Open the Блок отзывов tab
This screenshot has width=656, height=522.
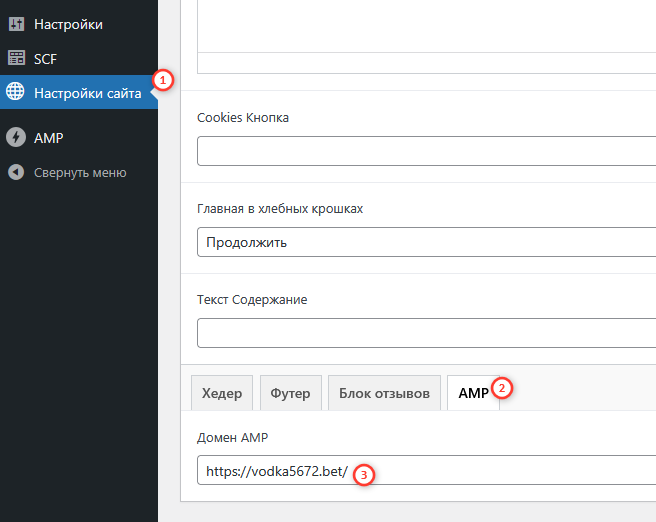pyautogui.click(x=384, y=393)
